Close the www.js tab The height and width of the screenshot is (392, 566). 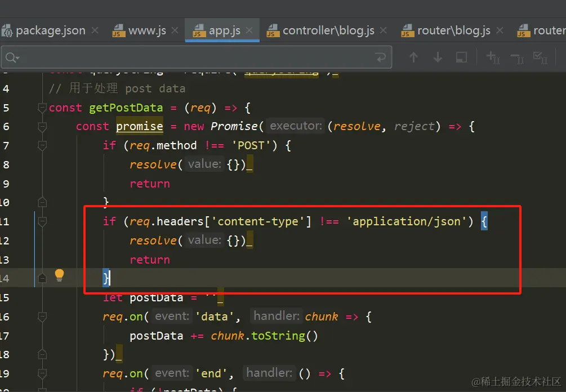(x=175, y=30)
